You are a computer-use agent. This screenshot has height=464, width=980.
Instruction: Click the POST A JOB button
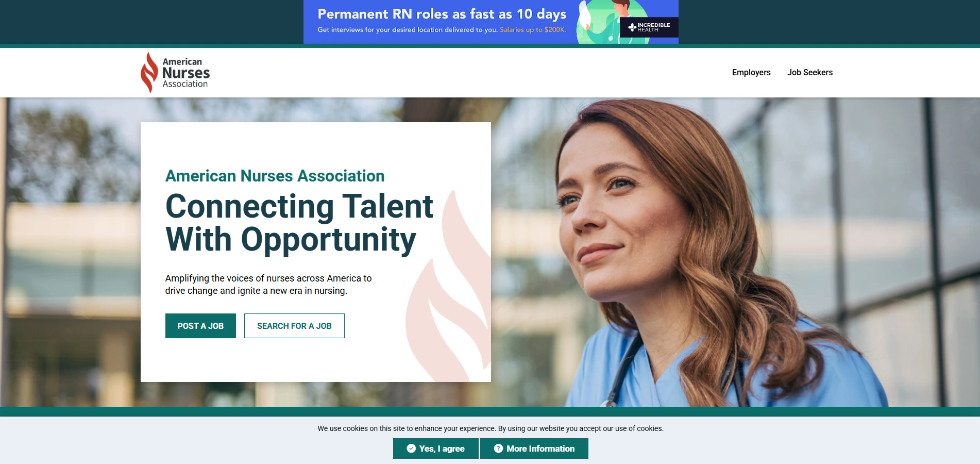tap(200, 326)
